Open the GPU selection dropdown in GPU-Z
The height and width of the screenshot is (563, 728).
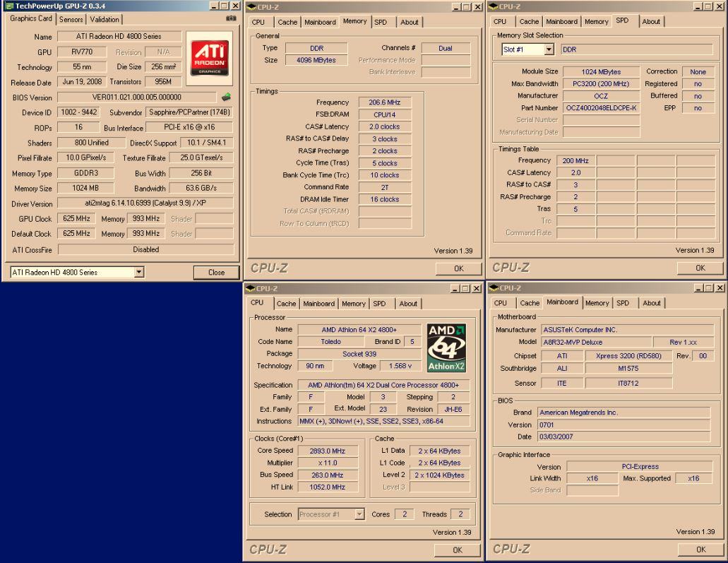(139, 272)
